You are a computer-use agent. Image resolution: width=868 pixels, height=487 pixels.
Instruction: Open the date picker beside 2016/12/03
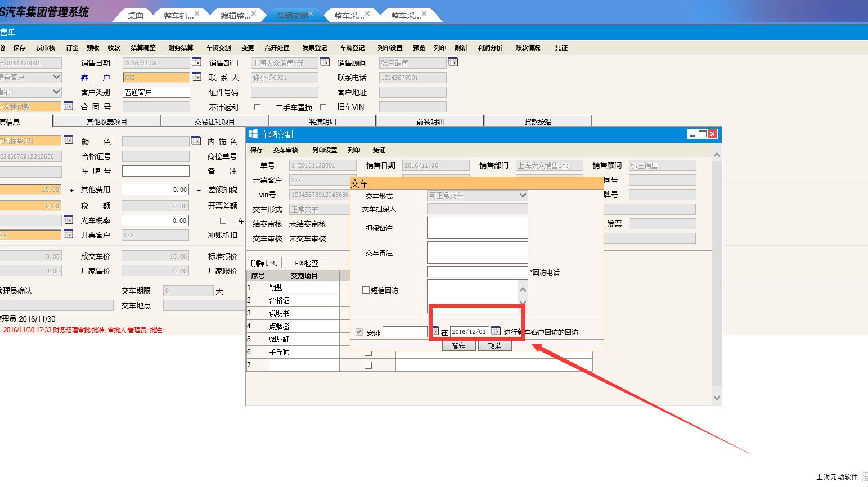click(496, 331)
